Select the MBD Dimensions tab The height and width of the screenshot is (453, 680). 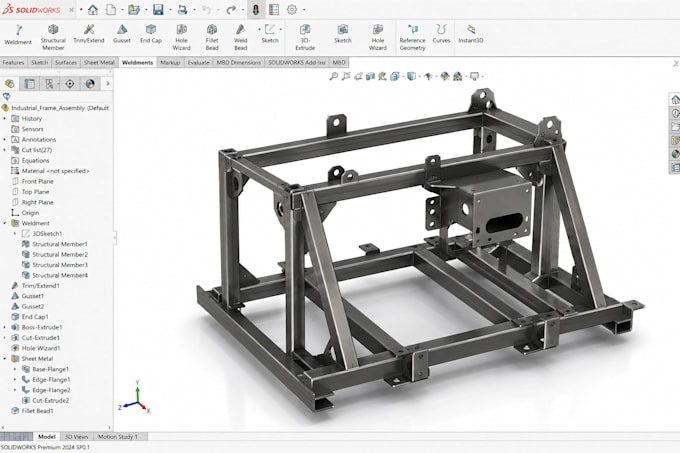pyautogui.click(x=239, y=62)
